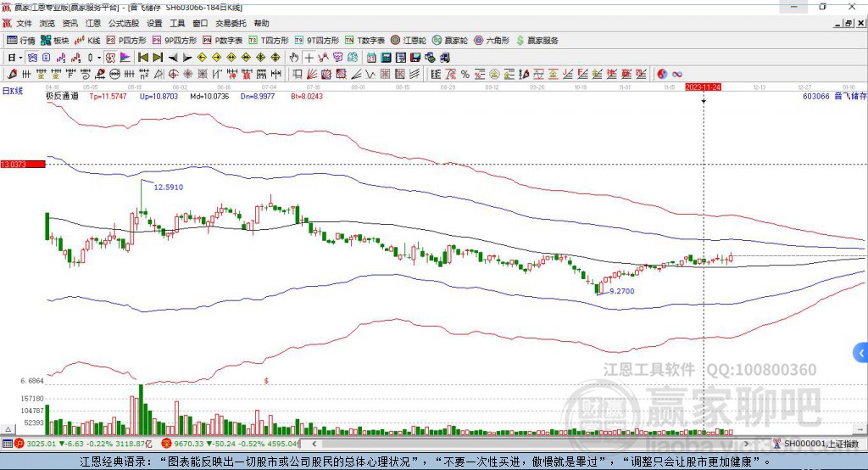The image size is (868, 470).
Task: Click the 2023-11-24 date marker
Action: (703, 87)
